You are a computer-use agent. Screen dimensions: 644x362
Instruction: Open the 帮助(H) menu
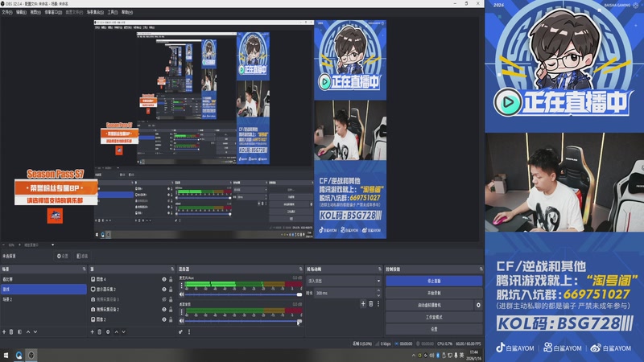pos(127,12)
